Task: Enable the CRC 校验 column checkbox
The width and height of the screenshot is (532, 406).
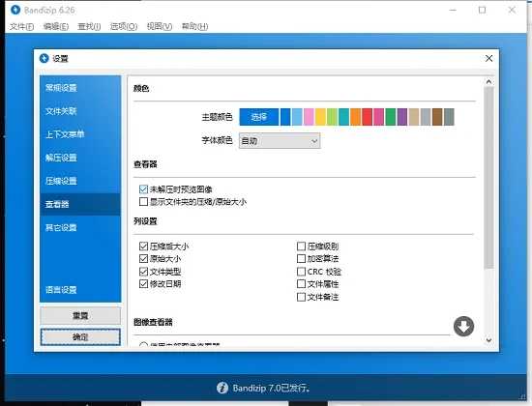Action: [301, 272]
